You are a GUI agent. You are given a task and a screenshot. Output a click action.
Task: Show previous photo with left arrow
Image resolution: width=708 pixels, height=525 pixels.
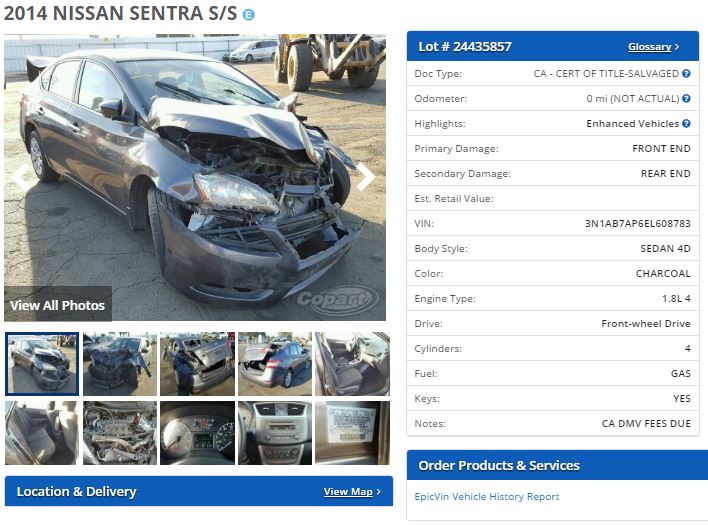(x=22, y=177)
